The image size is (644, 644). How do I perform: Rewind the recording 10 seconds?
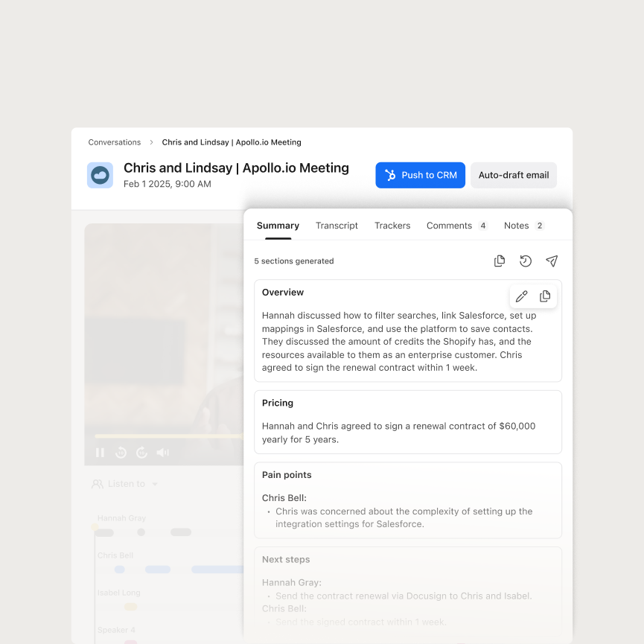point(120,452)
